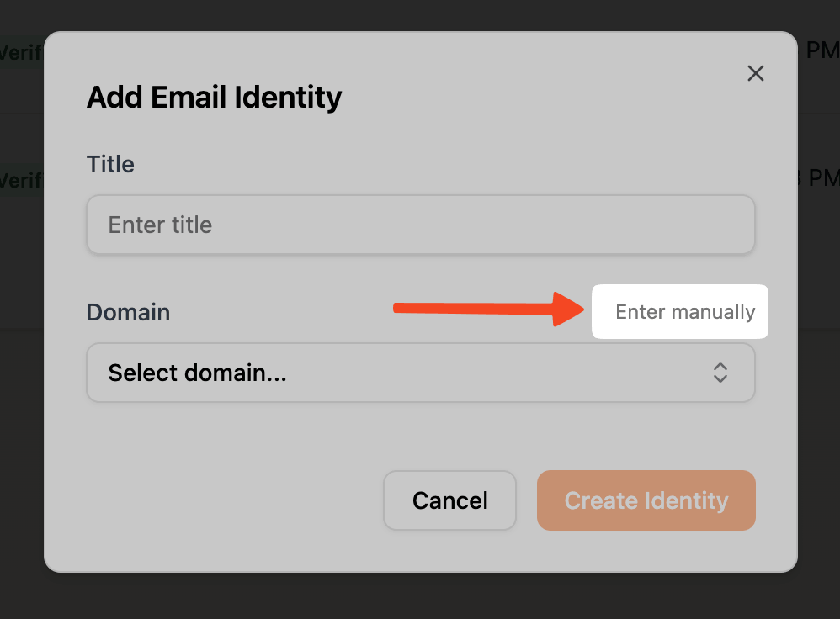Dismiss the dialog via the close icon
The height and width of the screenshot is (619, 840).
click(755, 73)
